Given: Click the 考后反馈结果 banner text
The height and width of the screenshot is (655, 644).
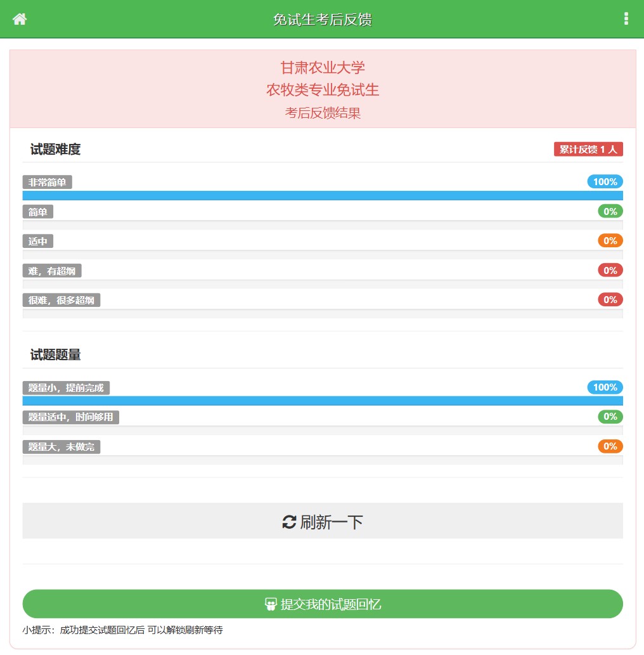Looking at the screenshot, I should pos(323,113).
